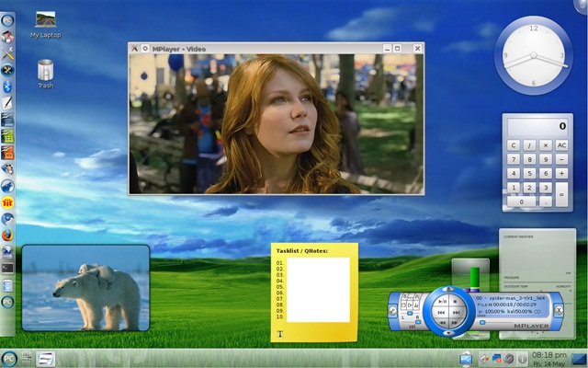
Task: Close the MPlayer controller with its X button
Action: point(559,310)
